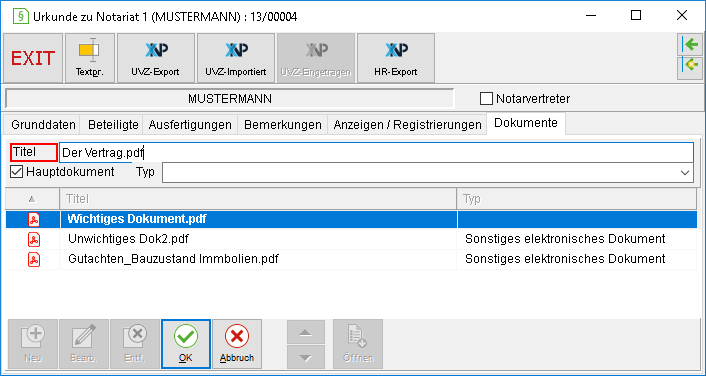Move document down with arrow button

306,357
